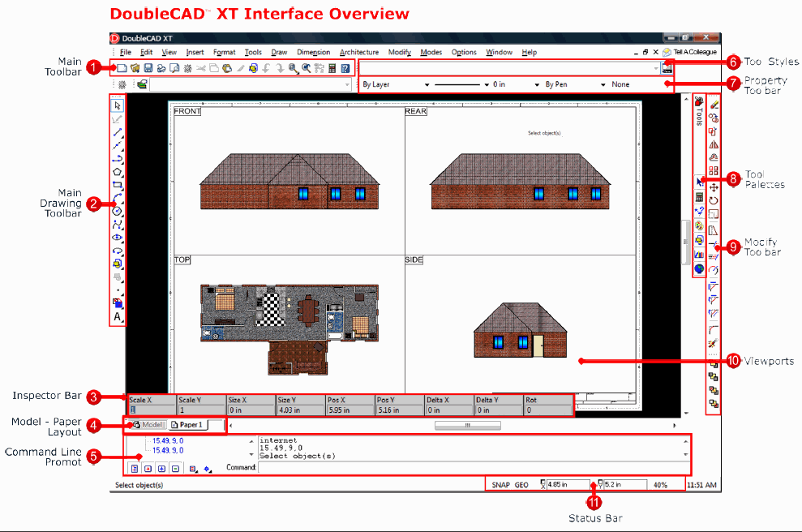This screenshot has height=532, width=802.
Task: Click the Tools palette header button
Action: tap(699, 111)
